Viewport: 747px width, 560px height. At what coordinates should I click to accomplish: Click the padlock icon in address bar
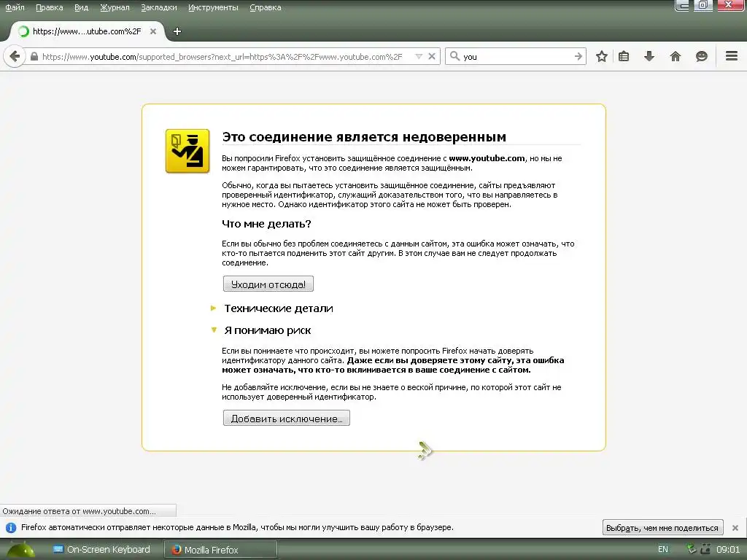point(34,57)
